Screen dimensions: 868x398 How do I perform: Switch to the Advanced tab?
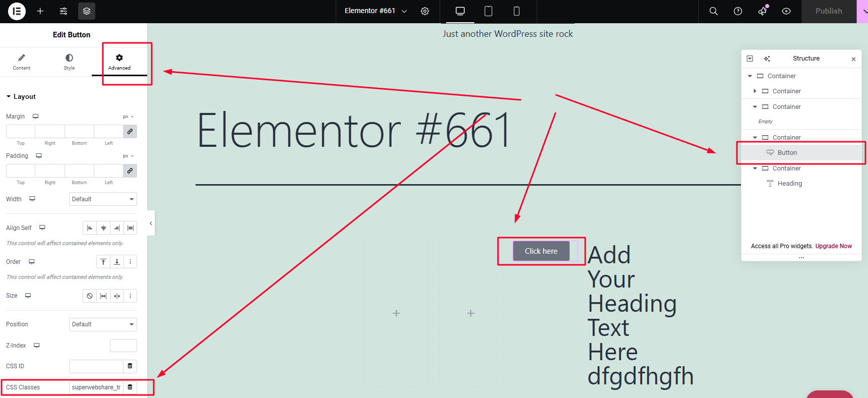tap(119, 62)
